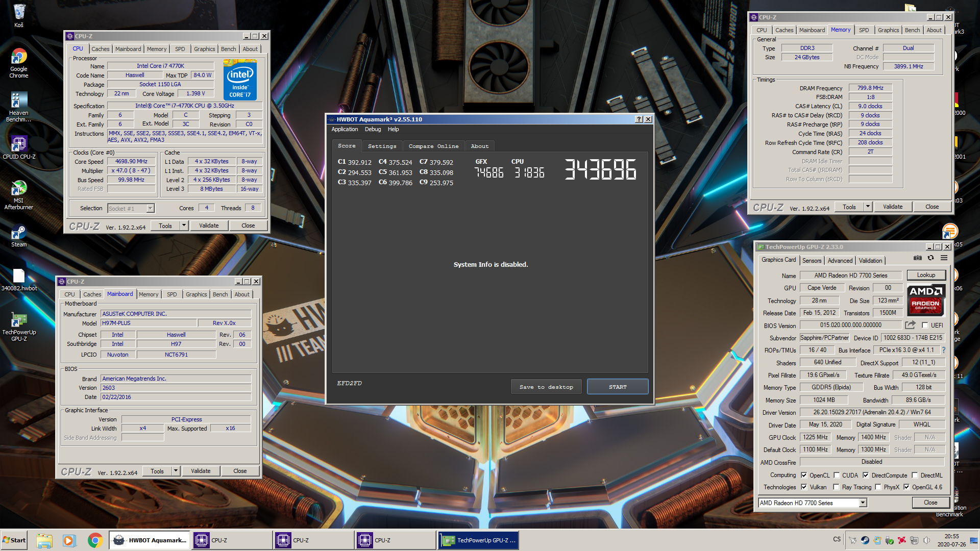Toggle the UEFI checkbox in GPU-Z
This screenshot has width=980, height=551.
(x=925, y=325)
